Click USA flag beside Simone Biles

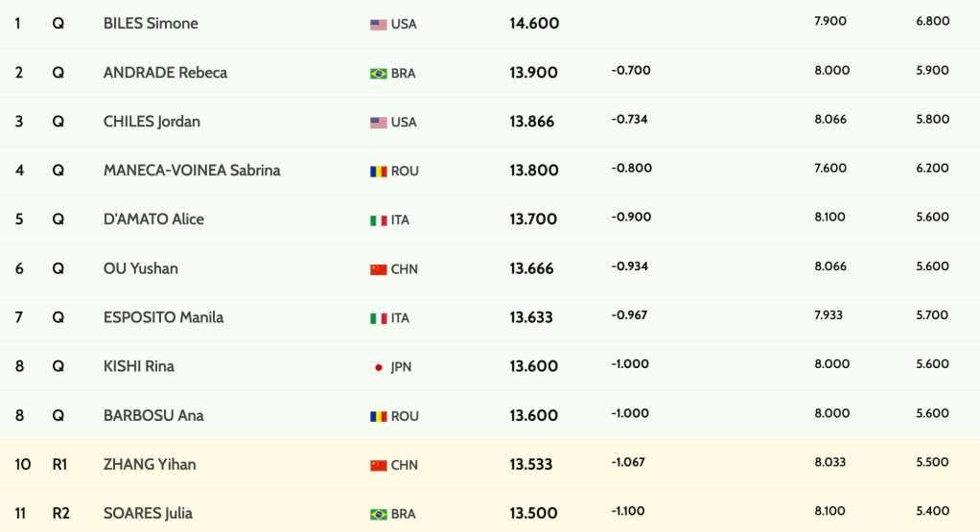pyautogui.click(x=379, y=24)
